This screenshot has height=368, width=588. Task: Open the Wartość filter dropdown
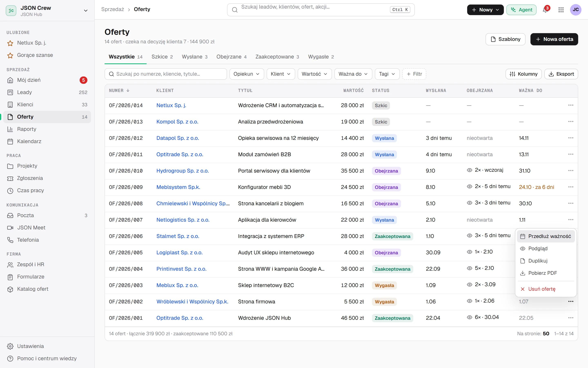[314, 74]
